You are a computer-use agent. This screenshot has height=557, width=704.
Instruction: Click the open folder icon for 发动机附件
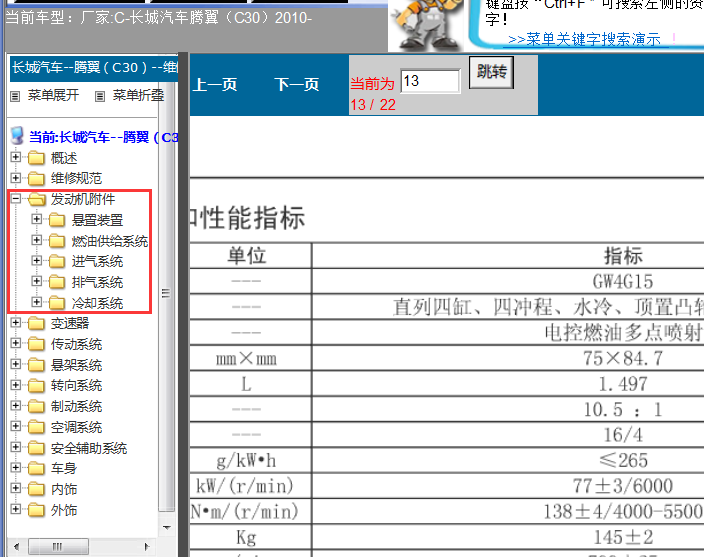(36, 199)
